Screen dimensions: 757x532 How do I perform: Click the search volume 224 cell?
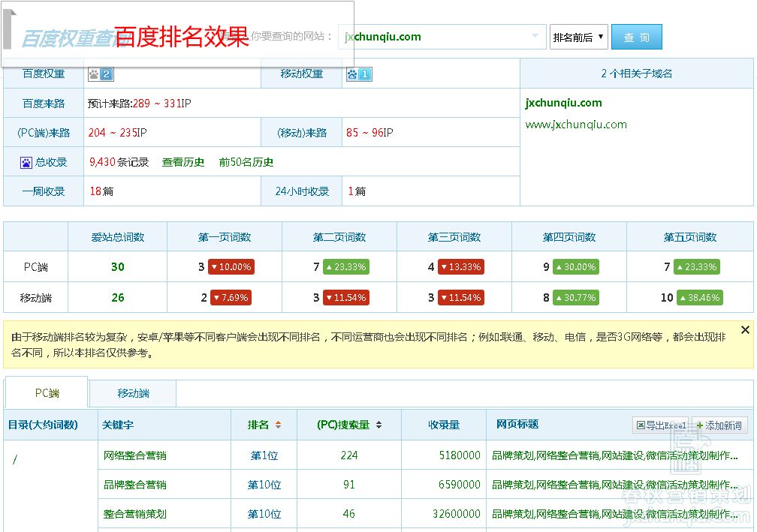point(349,455)
